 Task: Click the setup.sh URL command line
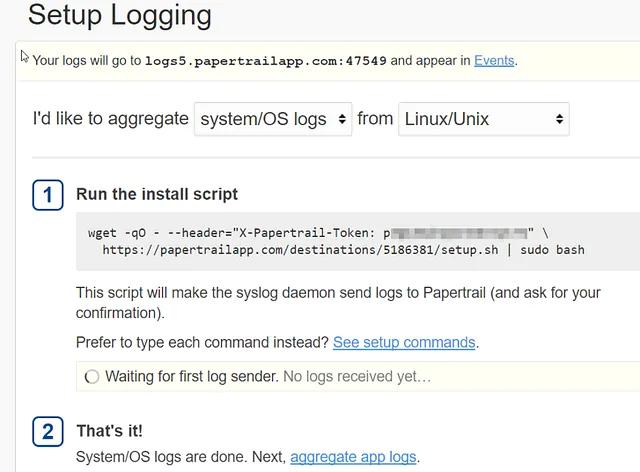click(x=343, y=250)
